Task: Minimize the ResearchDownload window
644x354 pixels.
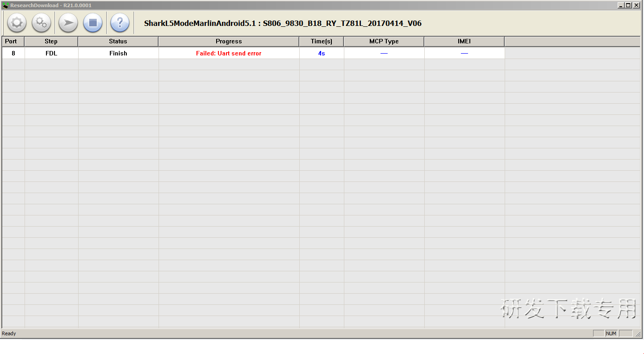Action: coord(621,5)
